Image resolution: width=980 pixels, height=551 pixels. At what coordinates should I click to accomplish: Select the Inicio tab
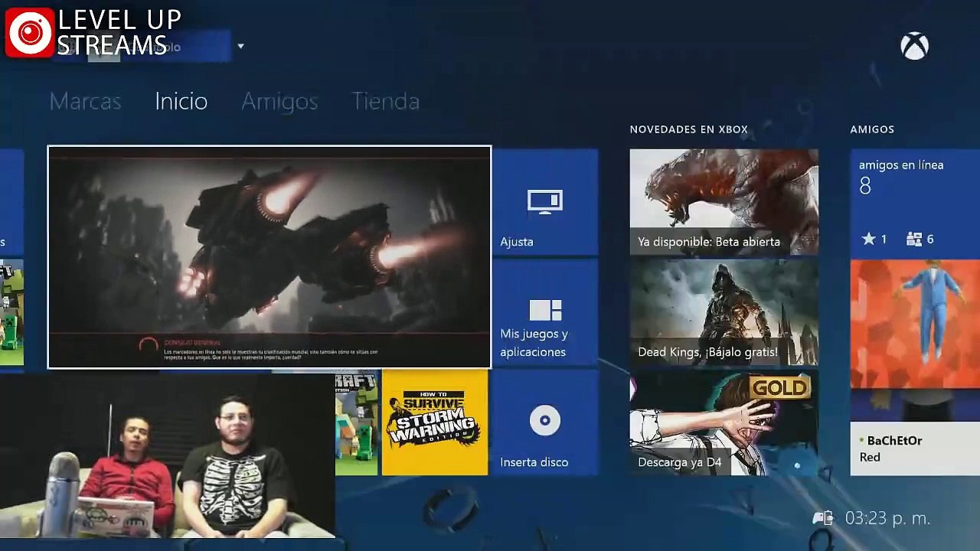[x=181, y=101]
